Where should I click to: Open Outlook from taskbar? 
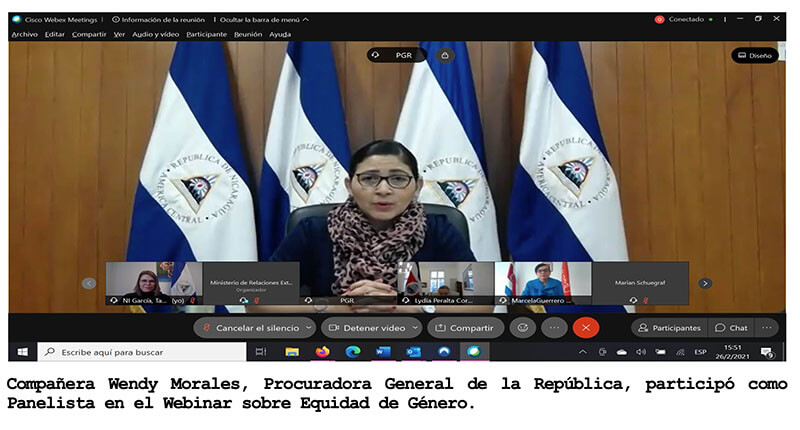[413, 352]
